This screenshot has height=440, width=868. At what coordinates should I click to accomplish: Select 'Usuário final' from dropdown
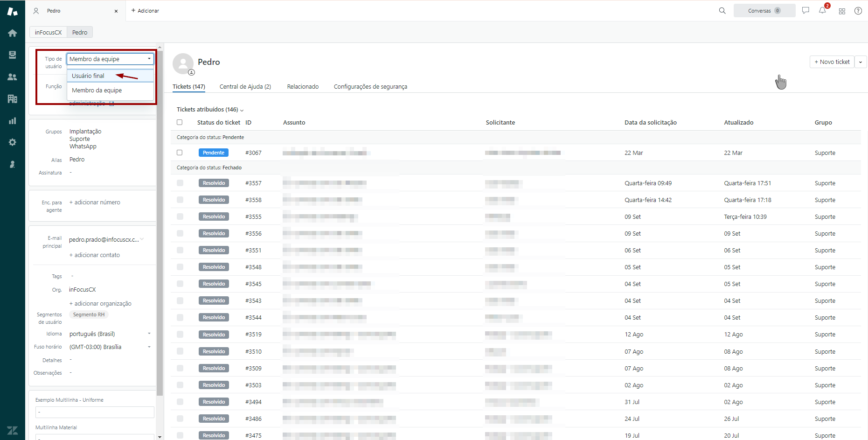tap(88, 76)
